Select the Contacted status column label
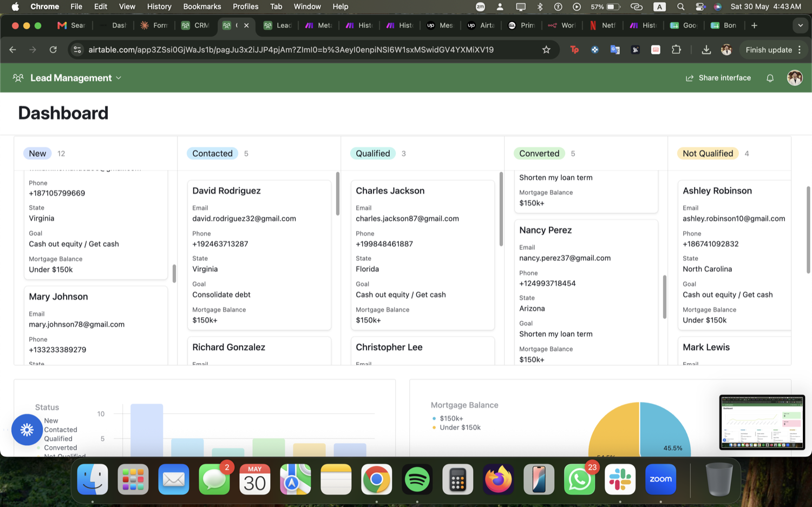The width and height of the screenshot is (812, 507). pos(212,154)
